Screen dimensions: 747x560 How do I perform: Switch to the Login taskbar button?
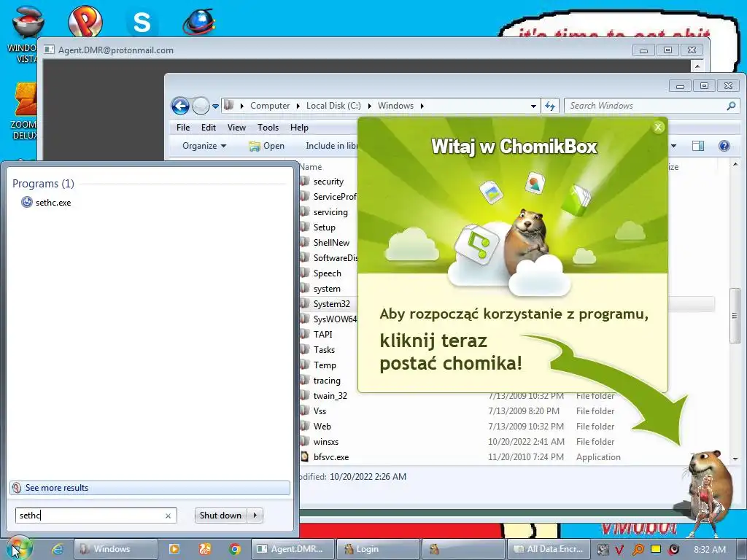tap(378, 549)
